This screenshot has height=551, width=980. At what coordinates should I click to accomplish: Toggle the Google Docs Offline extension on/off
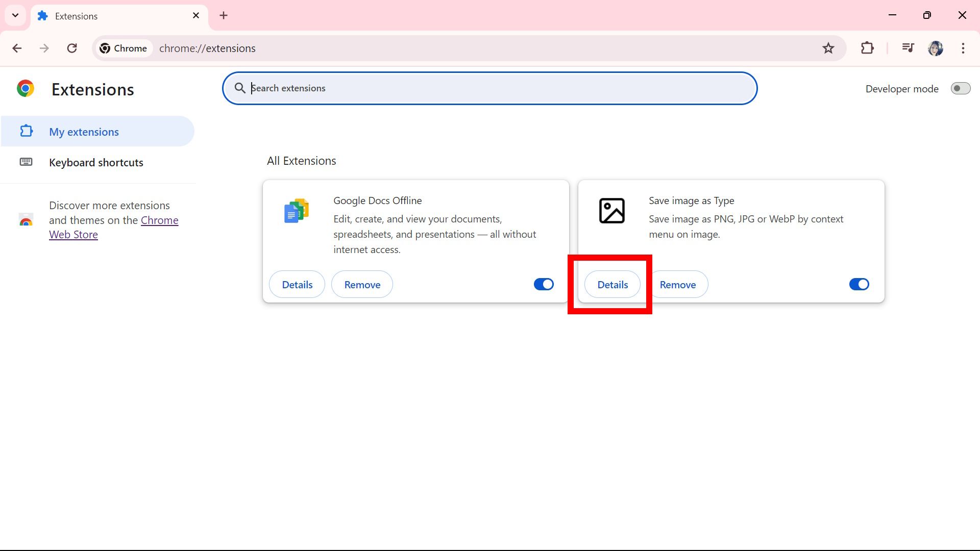pyautogui.click(x=544, y=284)
